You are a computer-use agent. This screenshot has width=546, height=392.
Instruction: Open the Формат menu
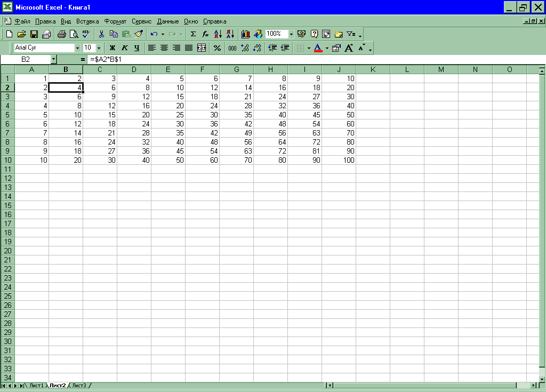[115, 21]
